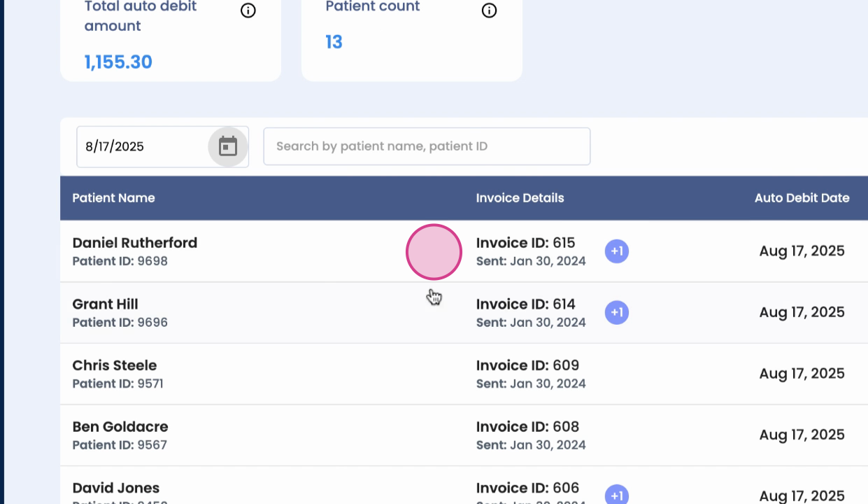Select the Invoice Details column header
Image resolution: width=868 pixels, height=504 pixels.
(x=520, y=198)
